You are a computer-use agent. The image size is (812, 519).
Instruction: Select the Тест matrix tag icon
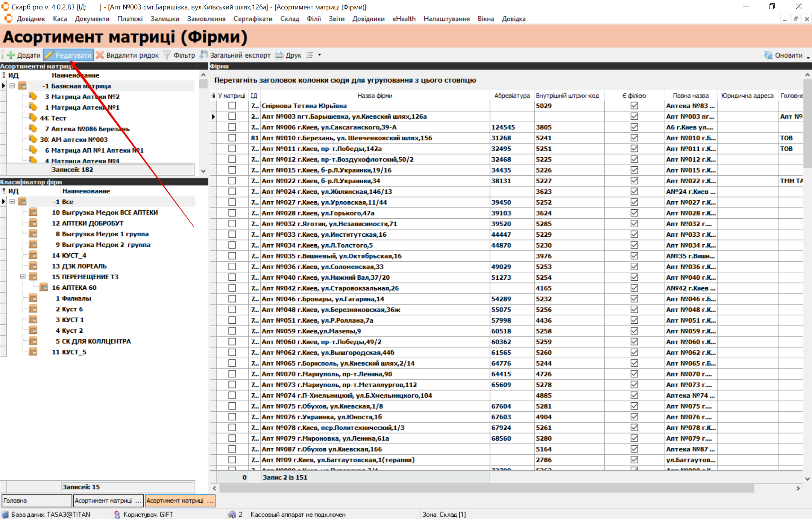click(33, 118)
